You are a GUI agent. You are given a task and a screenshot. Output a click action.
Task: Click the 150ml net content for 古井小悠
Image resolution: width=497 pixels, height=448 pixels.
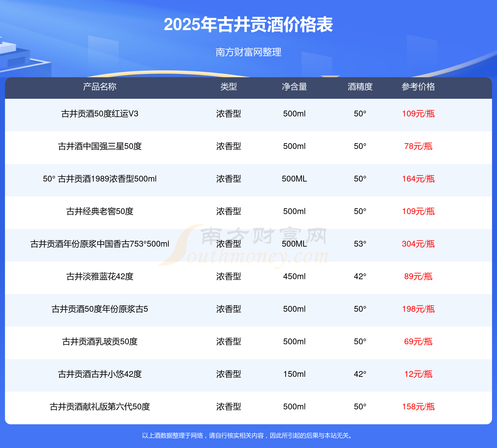click(x=294, y=374)
